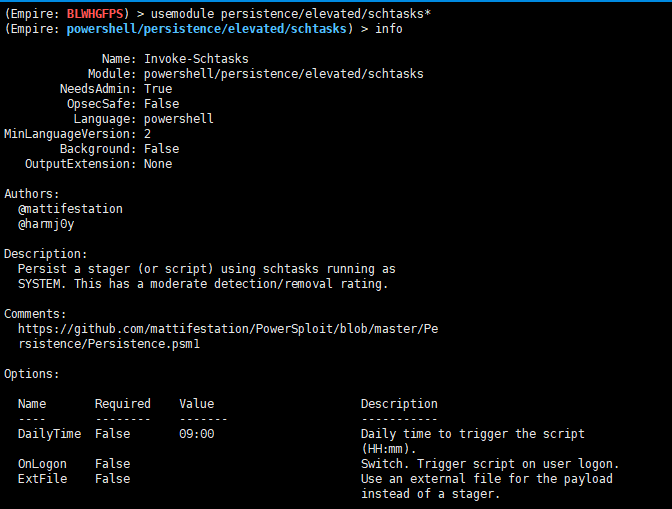Click the NeedsAdmin True value
Viewport: 672px width, 509px height.
click(x=158, y=89)
